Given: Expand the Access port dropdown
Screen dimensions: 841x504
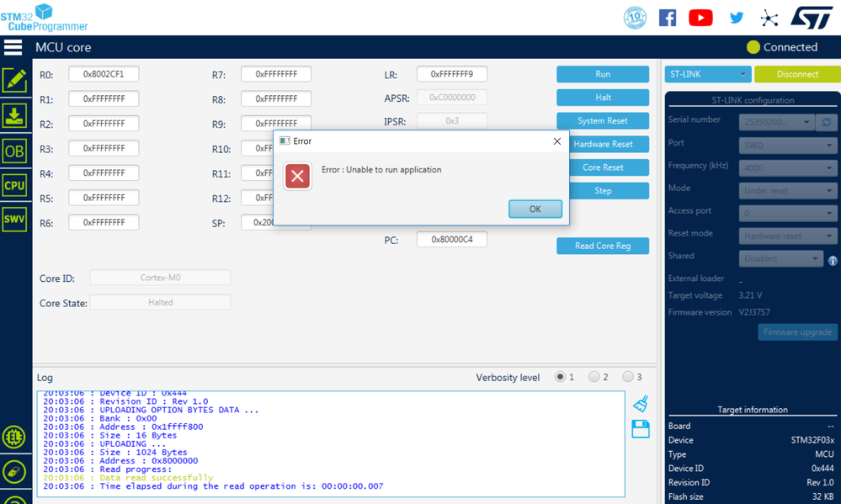Looking at the screenshot, I should point(787,213).
